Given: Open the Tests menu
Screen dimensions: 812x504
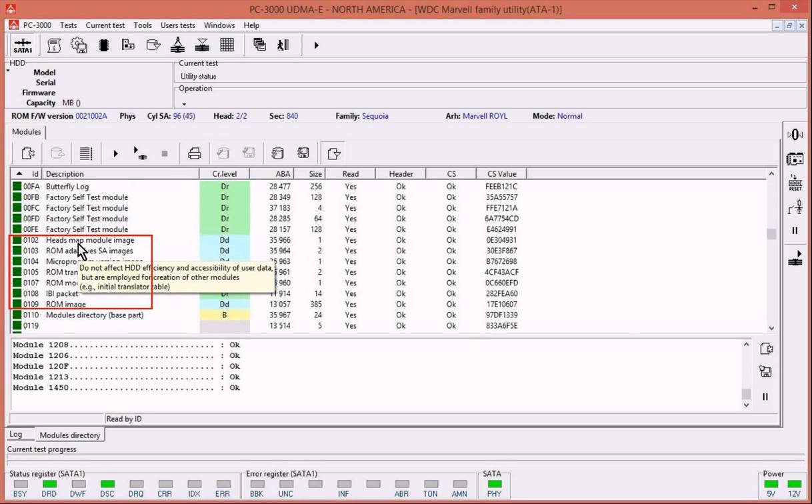Looking at the screenshot, I should (68, 25).
